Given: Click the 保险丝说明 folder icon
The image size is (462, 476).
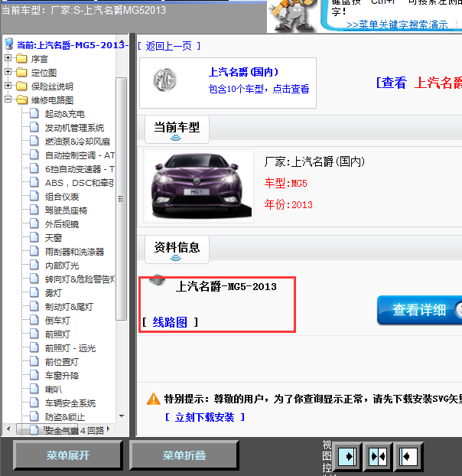Looking at the screenshot, I should [x=21, y=86].
